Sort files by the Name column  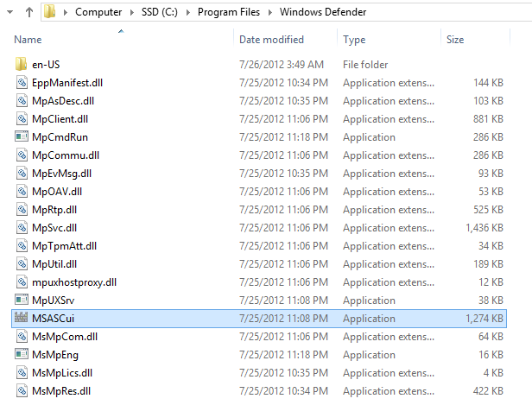[x=28, y=40]
